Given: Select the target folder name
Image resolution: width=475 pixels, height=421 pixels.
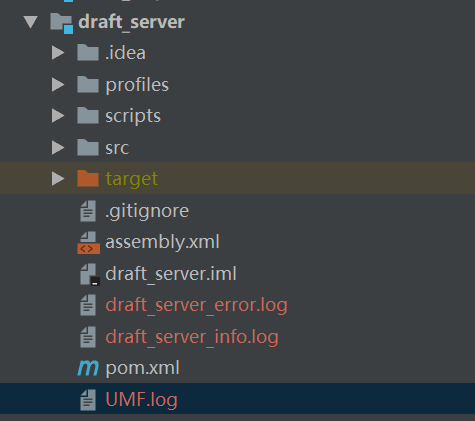Looking at the screenshot, I should point(131,179).
